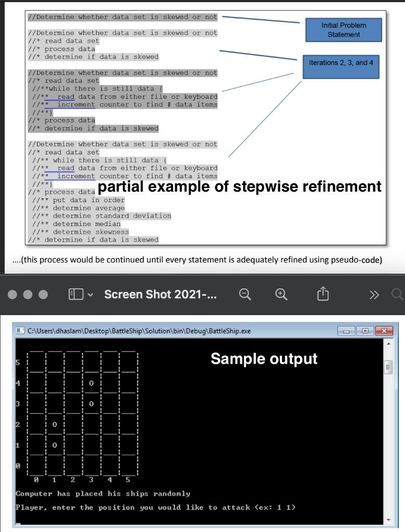Click the red close traffic light button
This screenshot has width=405, height=532.
point(12,295)
